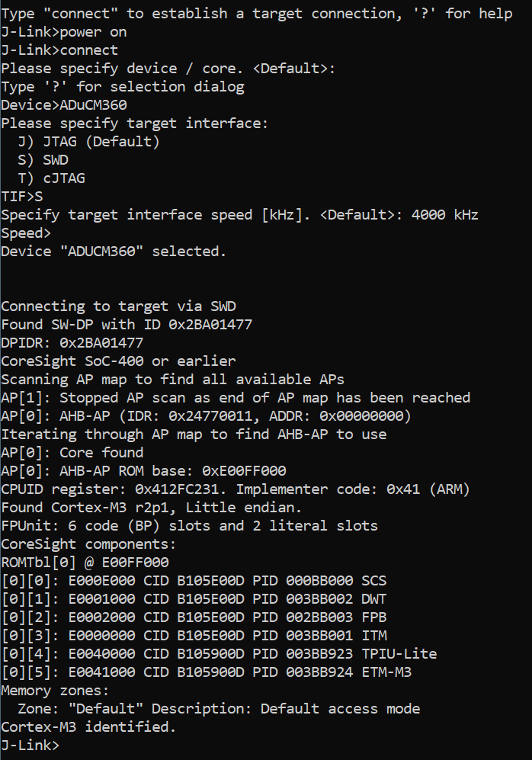
Task: Click the 'Cortex-M3 identified.' message
Action: 88,727
